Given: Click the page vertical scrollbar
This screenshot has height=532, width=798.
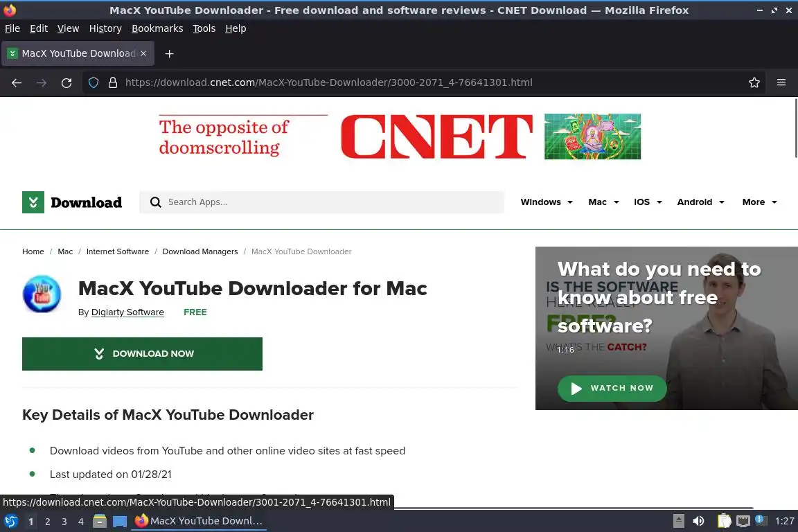Looking at the screenshot, I should pos(795,127).
